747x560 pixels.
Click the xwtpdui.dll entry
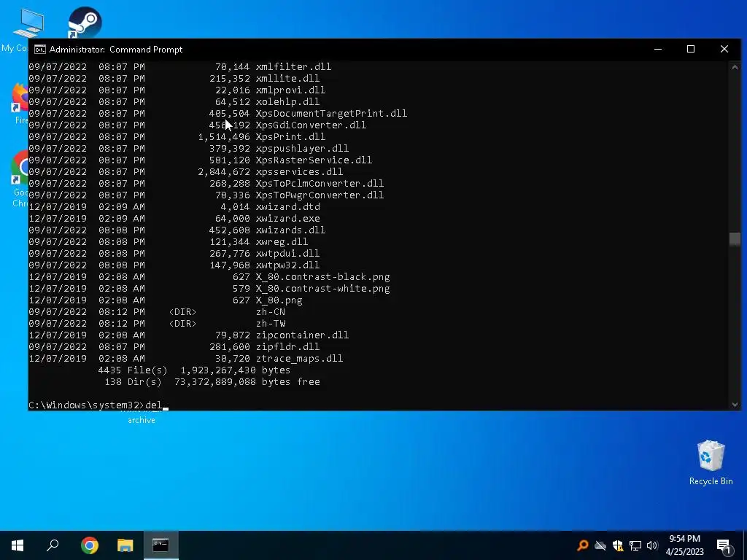[287, 253]
